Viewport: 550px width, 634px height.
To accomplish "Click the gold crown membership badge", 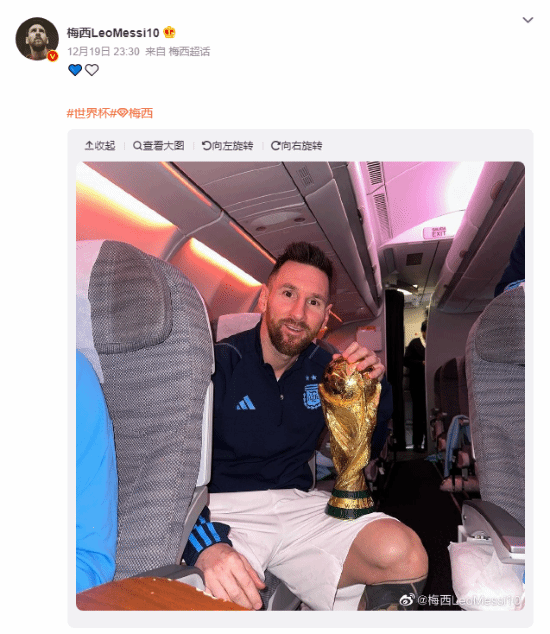I will coord(169,32).
